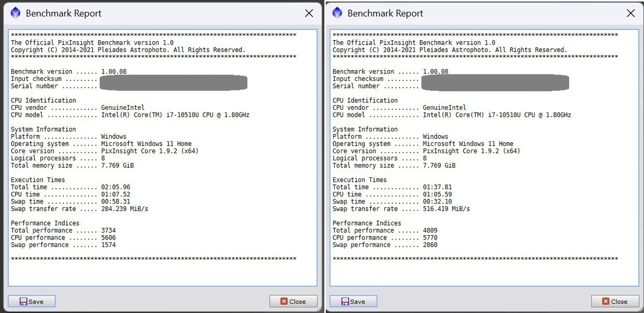
Task: Click 'PixInsight Core 1.9.2 (x64)' in left report
Action: point(150,151)
